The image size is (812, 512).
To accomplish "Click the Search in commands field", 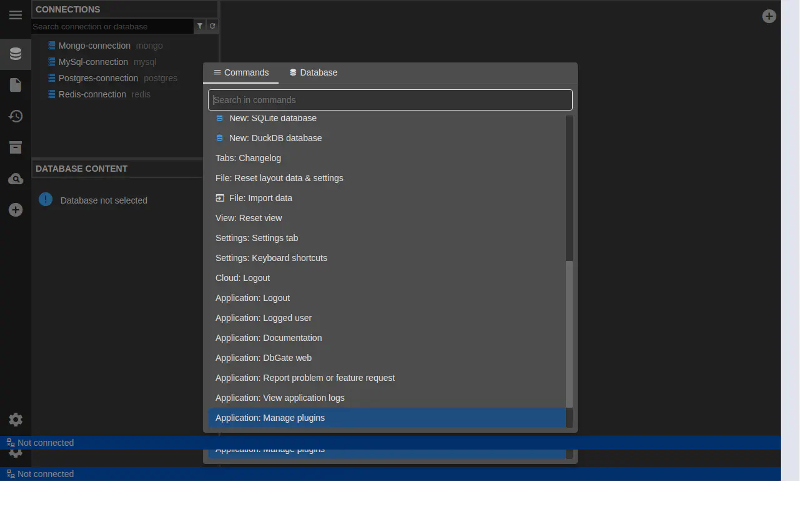I will [390, 100].
